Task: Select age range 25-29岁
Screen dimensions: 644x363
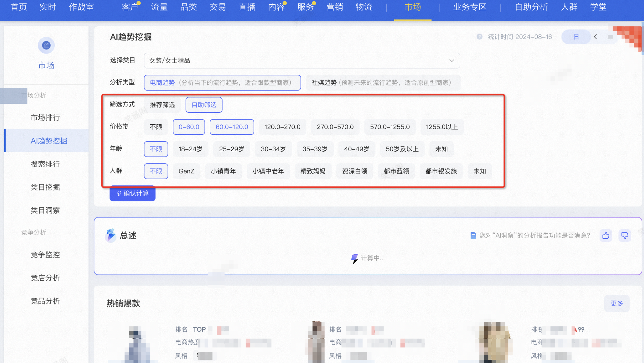Action: [x=231, y=149]
